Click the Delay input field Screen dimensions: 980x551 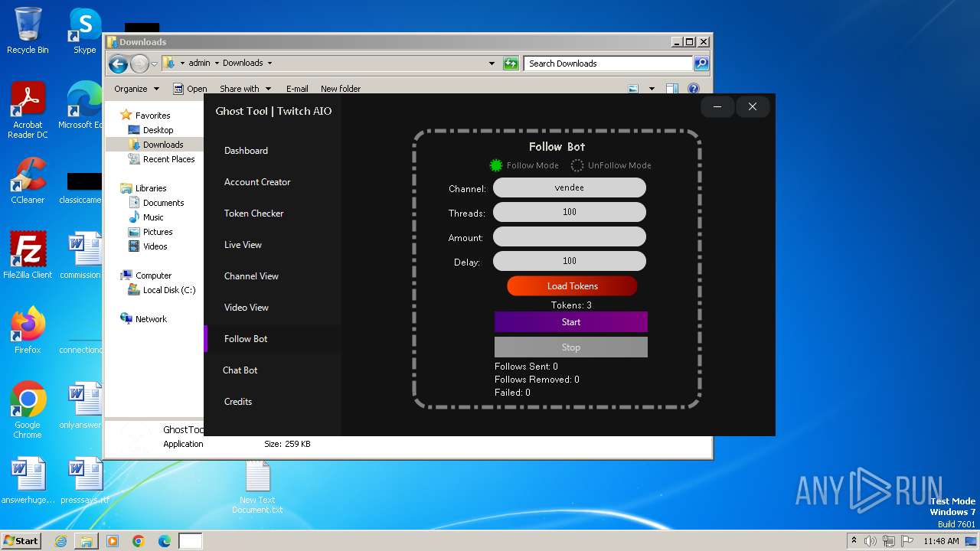tap(570, 261)
